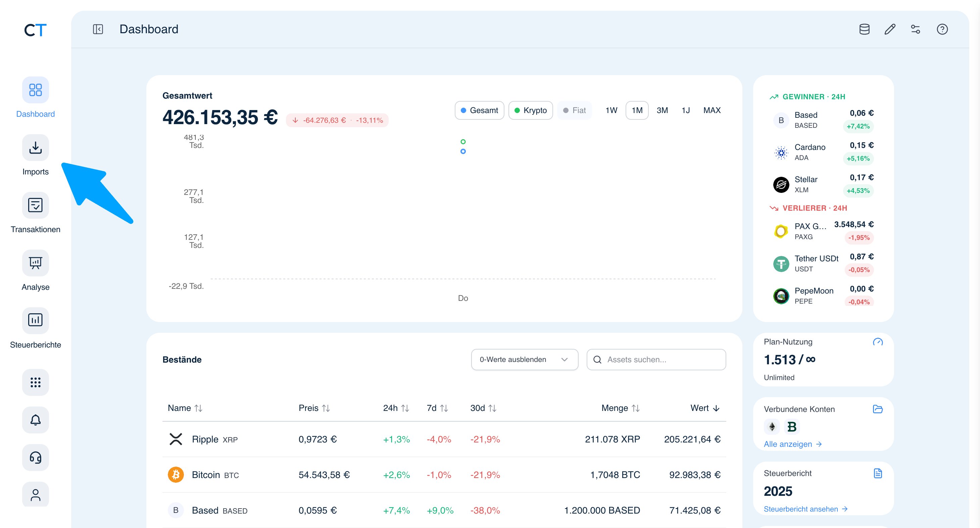Click the blue Gesamt chart data point
The image size is (980, 528).
[x=463, y=151]
